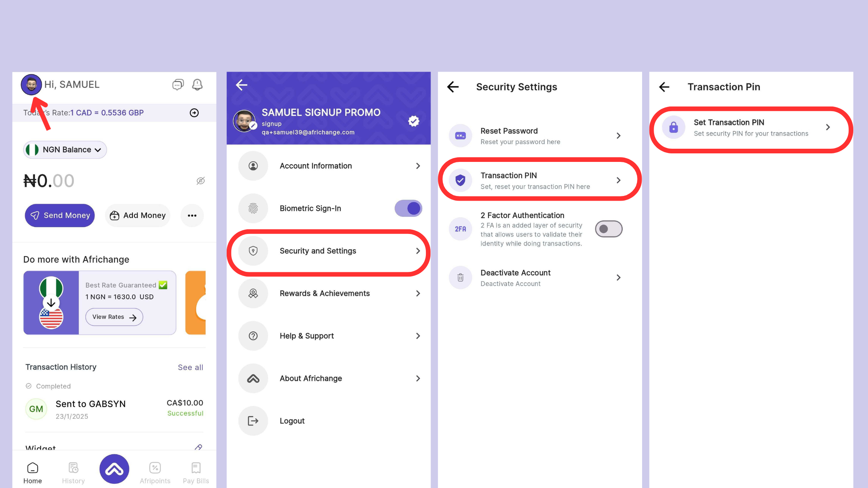The width and height of the screenshot is (868, 488).
Task: Click the verified badge in profile header
Action: [x=414, y=121]
